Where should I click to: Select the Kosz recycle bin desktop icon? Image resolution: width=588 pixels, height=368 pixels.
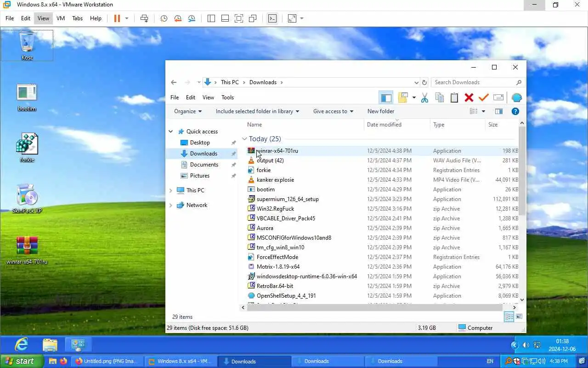tap(27, 46)
